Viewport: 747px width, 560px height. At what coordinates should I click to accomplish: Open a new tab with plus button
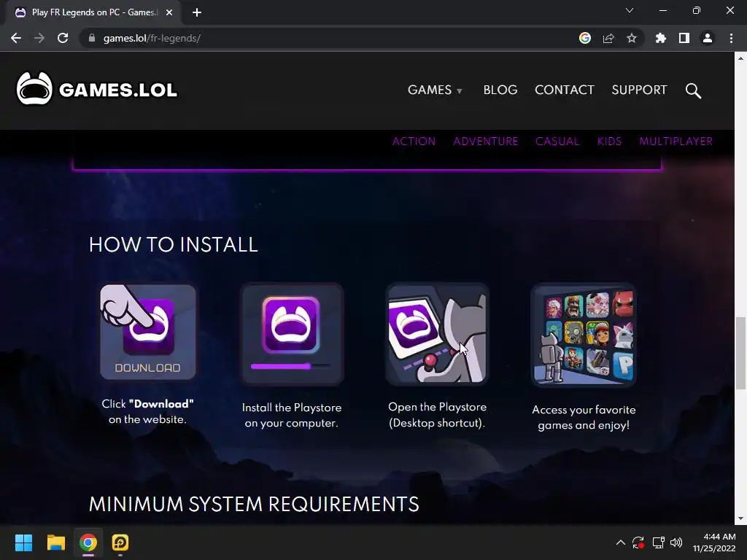pos(197,12)
